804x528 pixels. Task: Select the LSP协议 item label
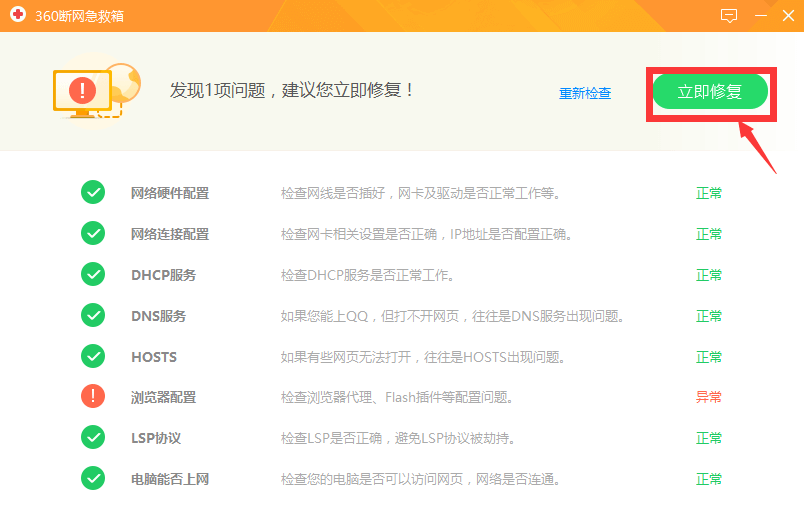[156, 438]
